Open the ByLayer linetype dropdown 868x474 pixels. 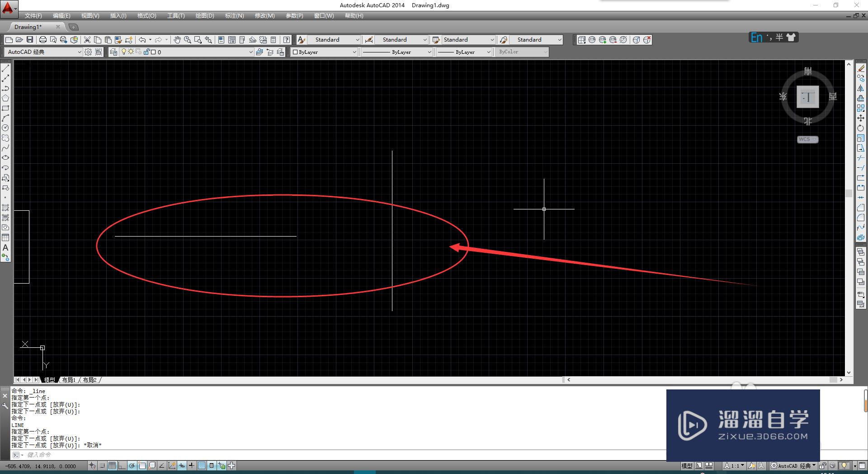[x=397, y=52]
